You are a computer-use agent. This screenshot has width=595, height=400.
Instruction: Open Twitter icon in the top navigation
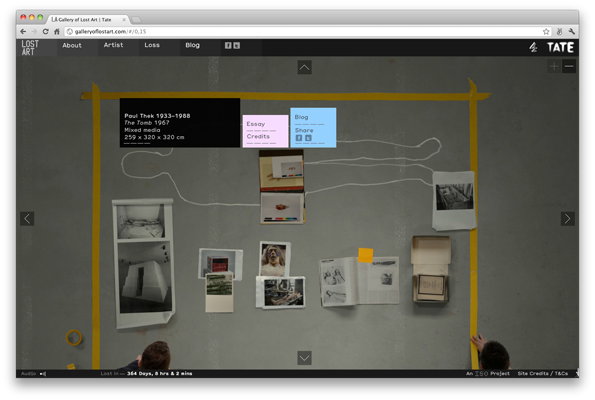pyautogui.click(x=236, y=46)
